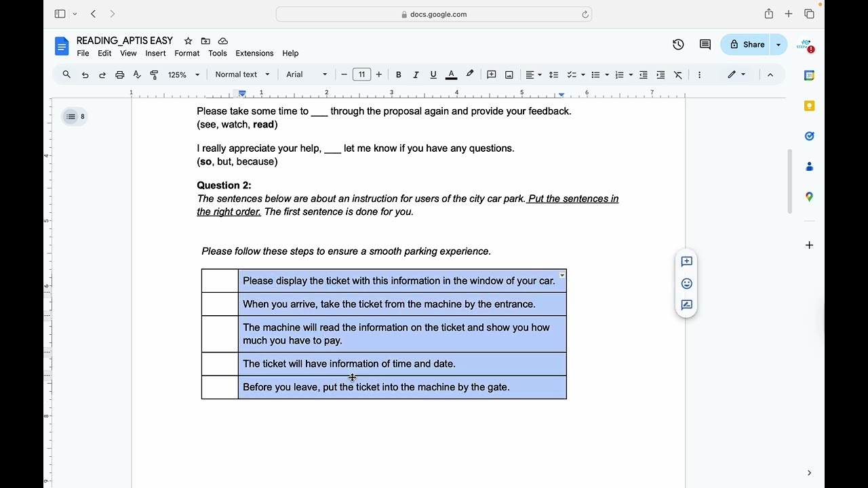Open the Arial font dropdown
868x488 pixels.
(x=307, y=75)
